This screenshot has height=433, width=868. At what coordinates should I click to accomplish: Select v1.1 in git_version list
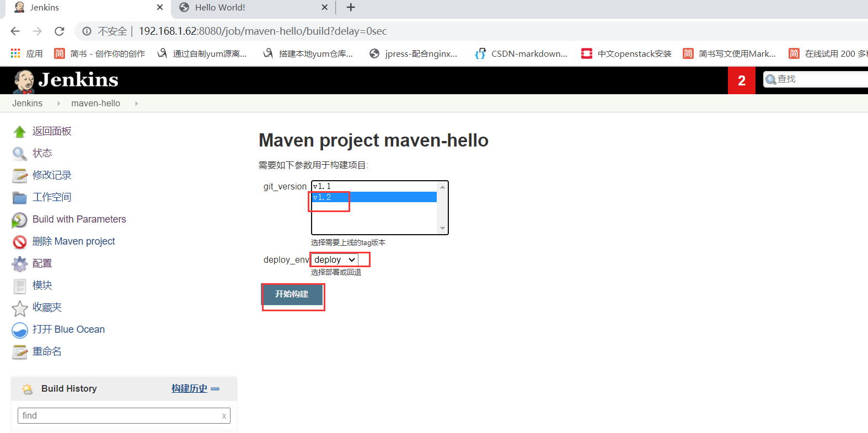[374, 187]
